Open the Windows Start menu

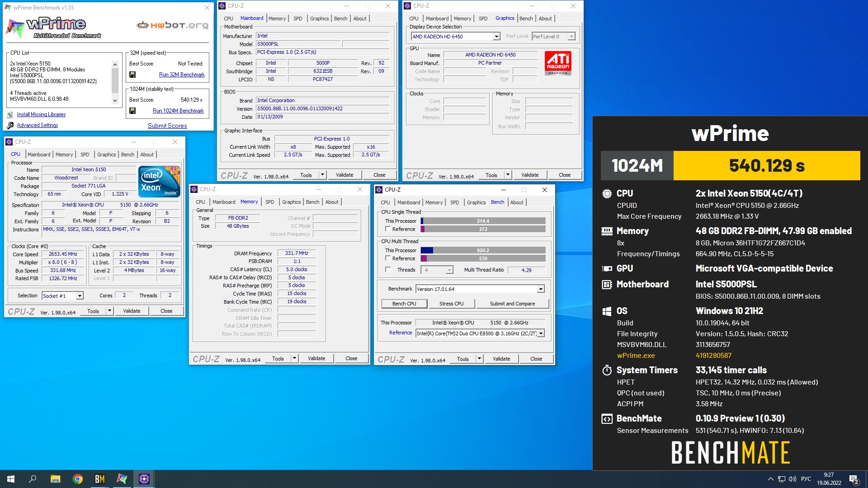[x=11, y=479]
